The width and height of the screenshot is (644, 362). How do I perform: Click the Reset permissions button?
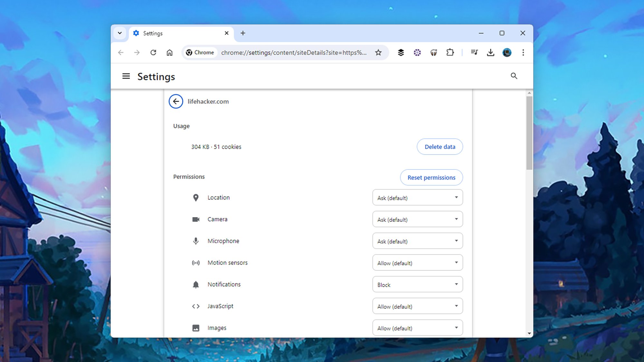431,177
